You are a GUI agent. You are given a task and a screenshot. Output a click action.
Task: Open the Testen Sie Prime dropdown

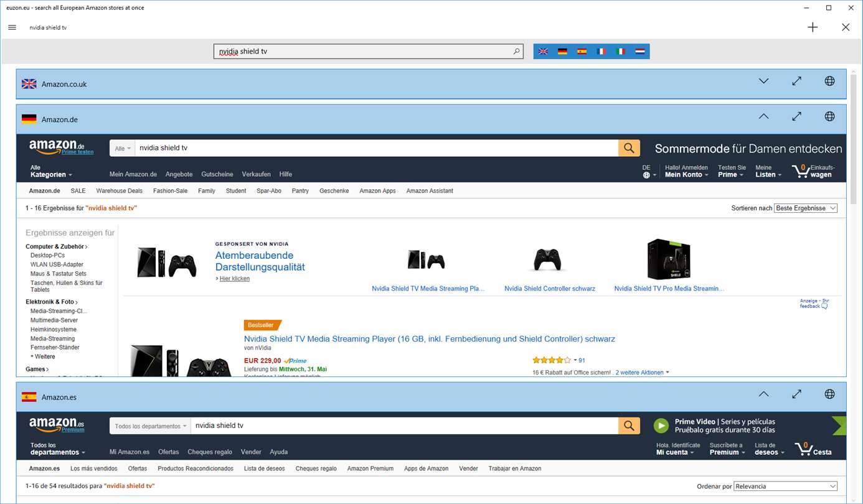732,171
